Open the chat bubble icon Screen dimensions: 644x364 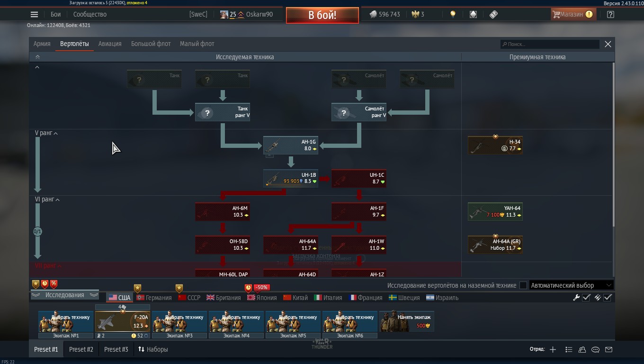point(595,349)
